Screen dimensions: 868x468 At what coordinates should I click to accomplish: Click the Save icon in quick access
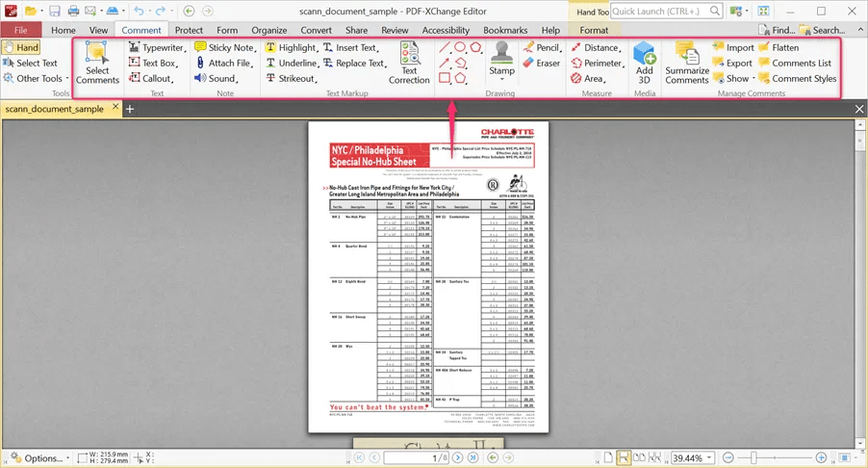pyautogui.click(x=54, y=12)
